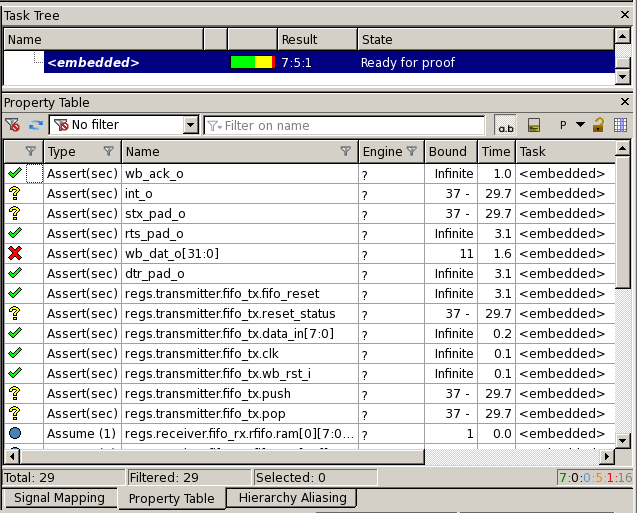Open the No filter dropdown
Image resolution: width=637 pixels, height=513 pixels.
(x=190, y=125)
